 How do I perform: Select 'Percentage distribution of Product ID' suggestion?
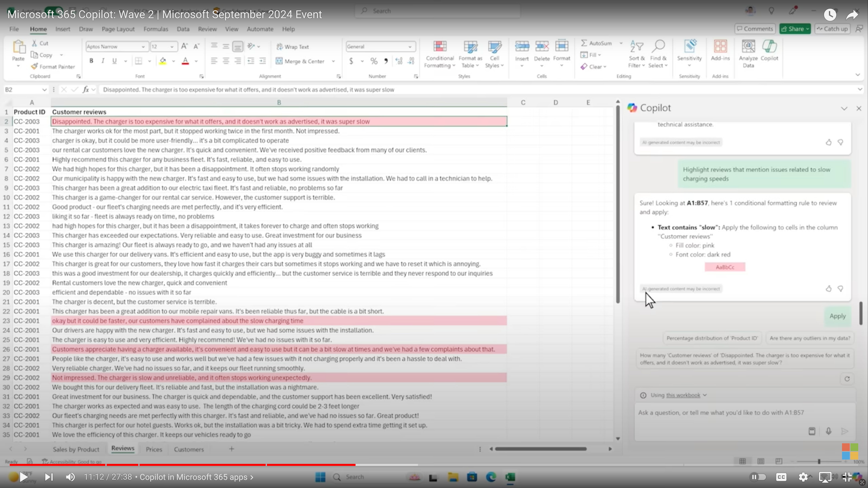(712, 338)
